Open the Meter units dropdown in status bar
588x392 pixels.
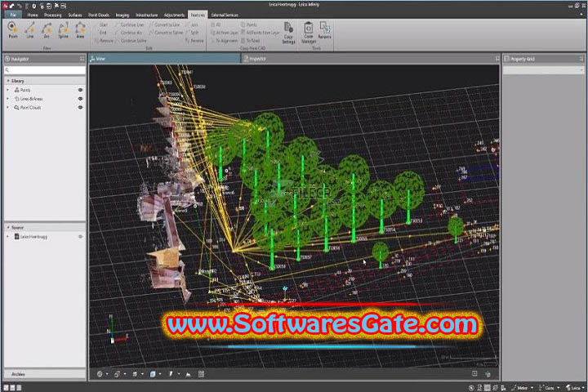[x=526, y=385]
